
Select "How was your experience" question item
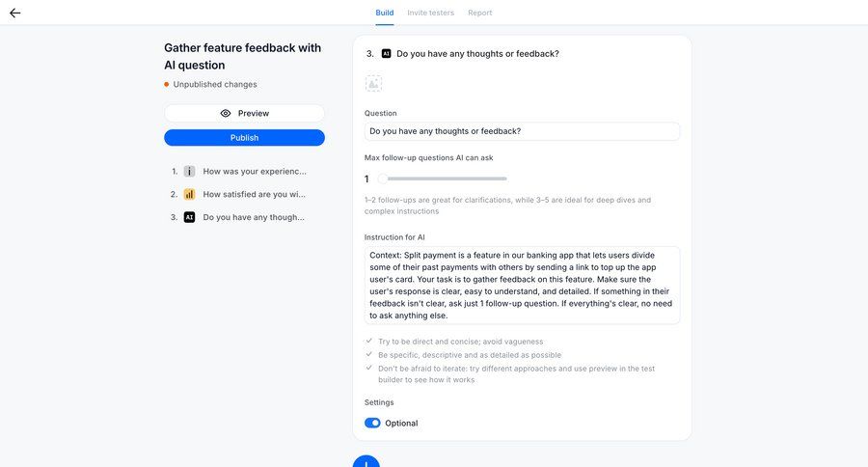click(x=255, y=172)
